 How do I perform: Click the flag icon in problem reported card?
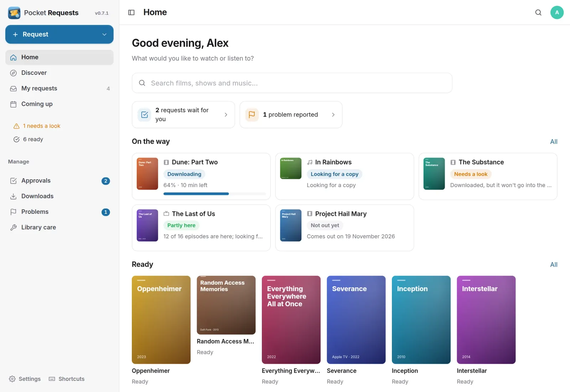(252, 115)
